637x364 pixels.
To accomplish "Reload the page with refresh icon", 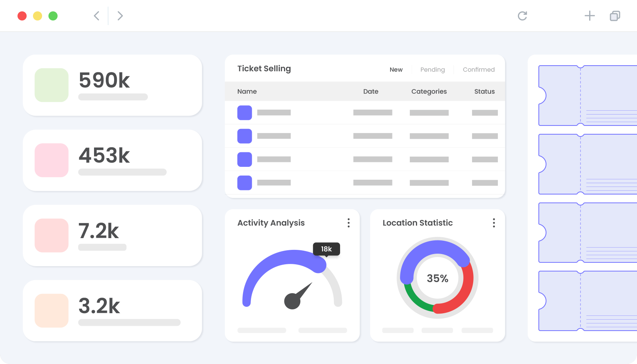I will click(522, 16).
